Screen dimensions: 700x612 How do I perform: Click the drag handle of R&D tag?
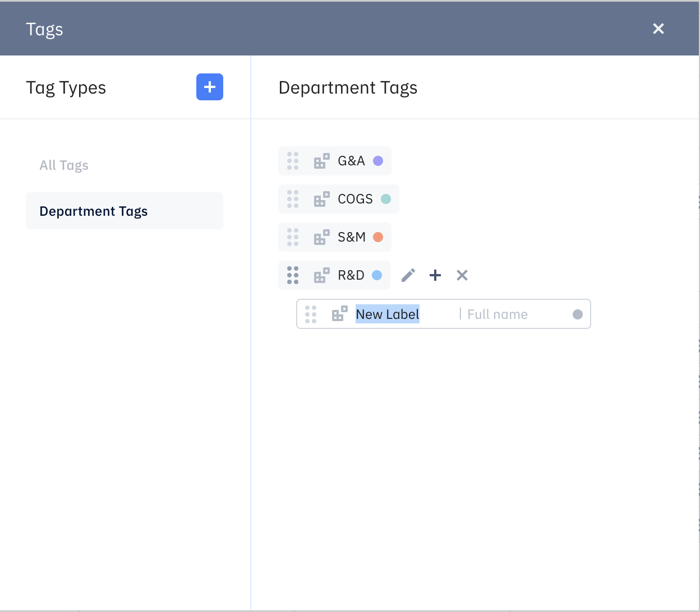coord(293,275)
